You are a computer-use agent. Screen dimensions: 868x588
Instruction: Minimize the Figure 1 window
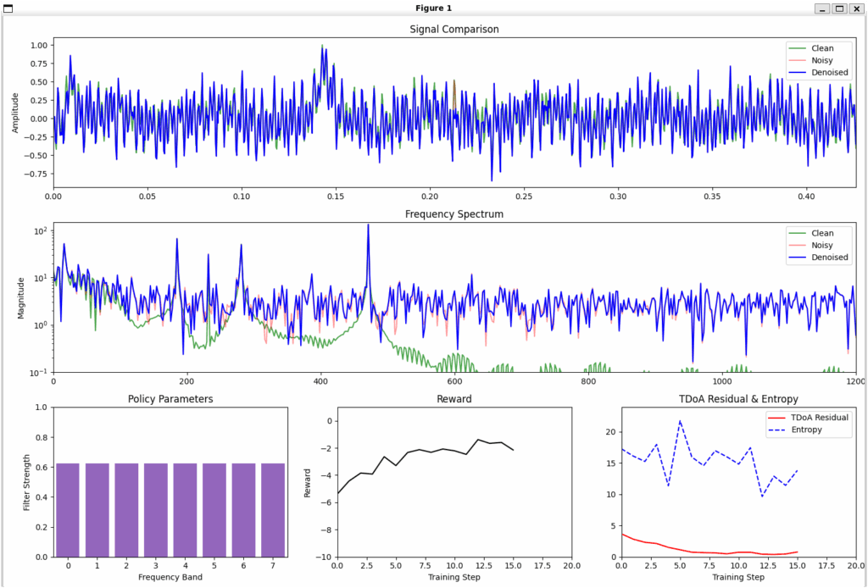(821, 8)
